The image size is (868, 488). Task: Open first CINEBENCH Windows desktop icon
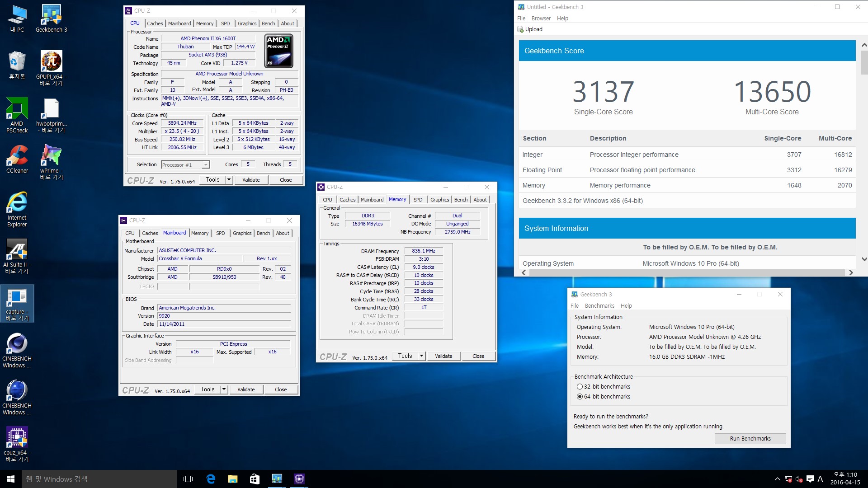pyautogui.click(x=17, y=350)
